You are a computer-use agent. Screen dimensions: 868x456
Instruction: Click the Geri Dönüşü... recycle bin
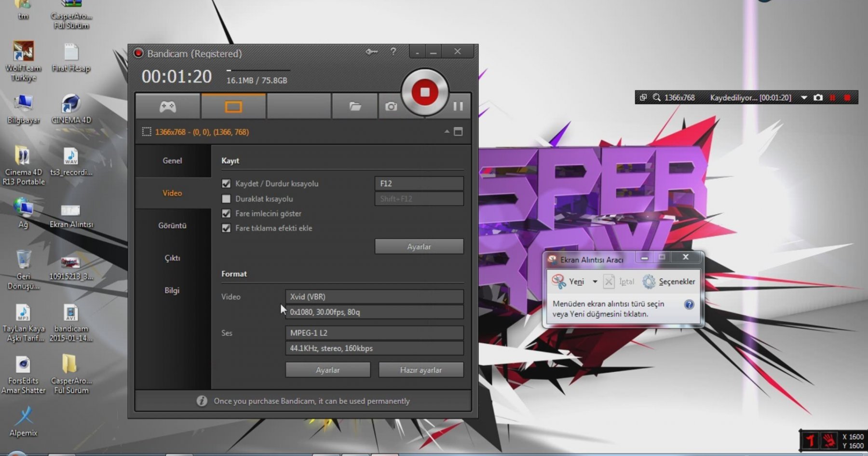(x=23, y=270)
